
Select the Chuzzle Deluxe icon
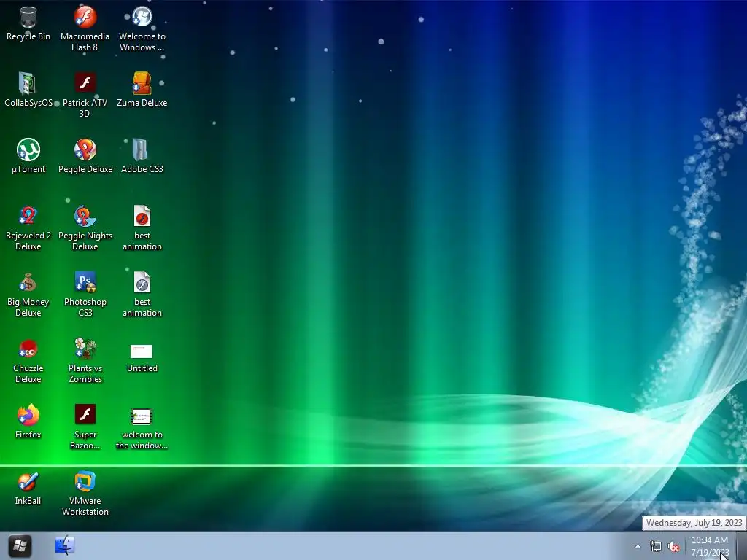pyautogui.click(x=28, y=360)
